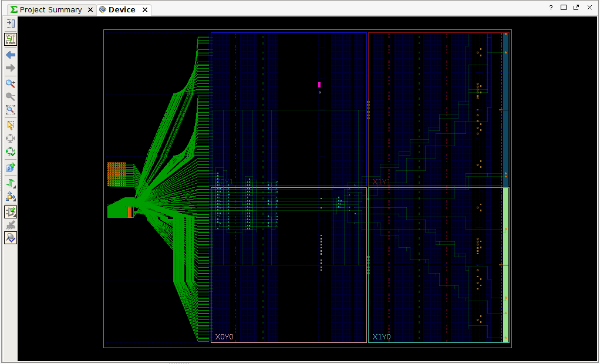The height and width of the screenshot is (364, 600).
Task: Click the Zoom Out magnifier icon
Action: tap(11, 96)
